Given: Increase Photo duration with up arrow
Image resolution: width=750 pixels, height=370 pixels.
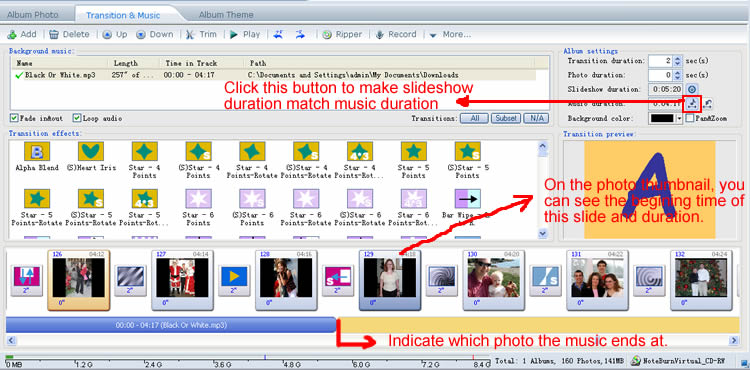Looking at the screenshot, I should point(677,73).
